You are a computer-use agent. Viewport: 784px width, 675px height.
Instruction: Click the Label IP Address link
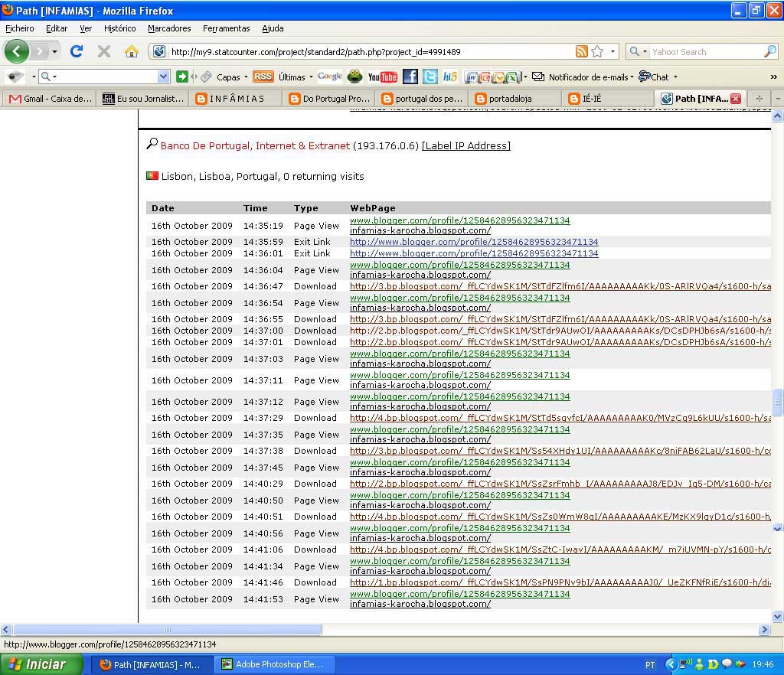466,145
